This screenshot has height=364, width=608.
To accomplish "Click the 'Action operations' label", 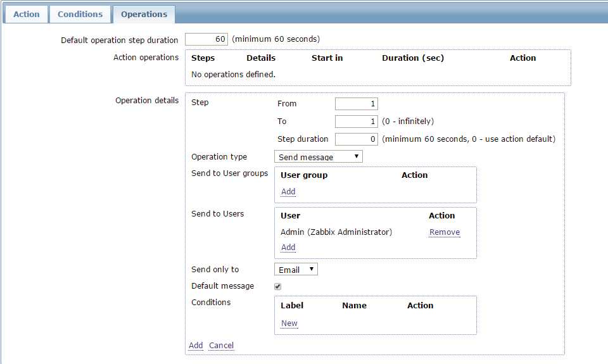I will coord(146,58).
